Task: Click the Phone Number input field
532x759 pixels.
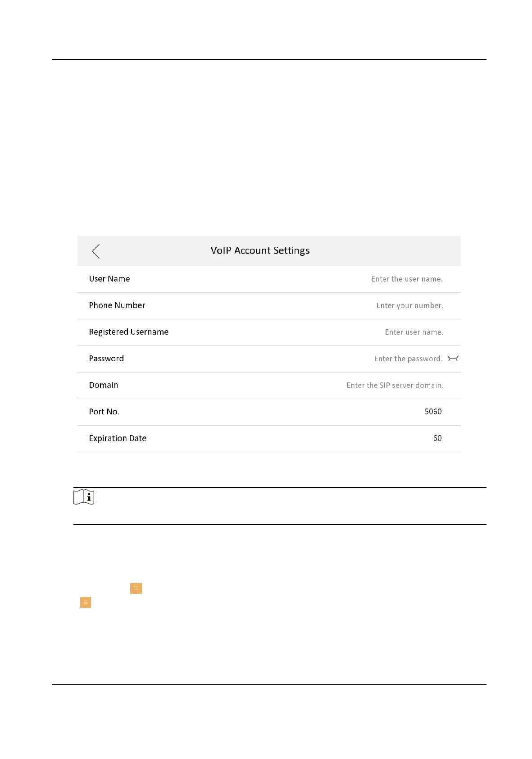Action: [409, 305]
